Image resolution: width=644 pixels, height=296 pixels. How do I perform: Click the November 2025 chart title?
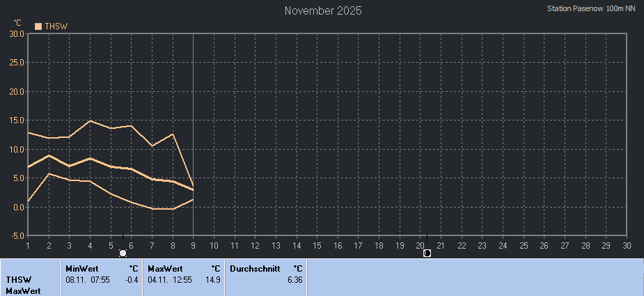point(323,11)
